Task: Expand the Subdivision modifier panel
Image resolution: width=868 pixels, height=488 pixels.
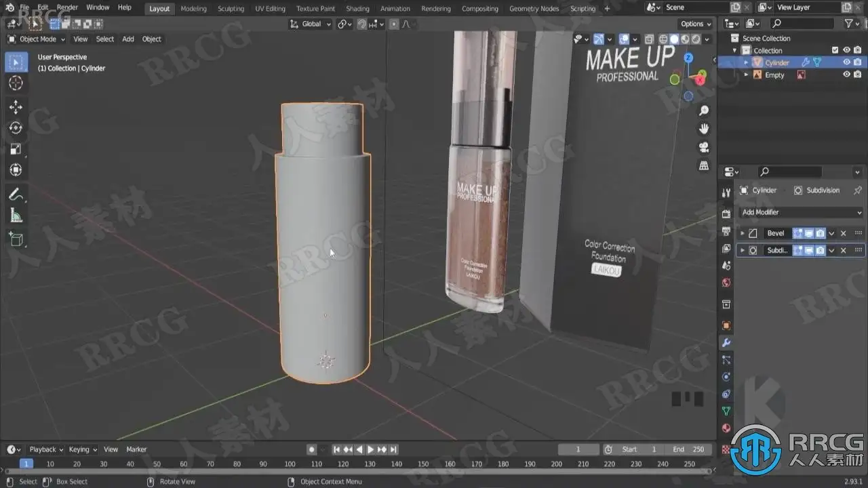Action: tap(743, 250)
